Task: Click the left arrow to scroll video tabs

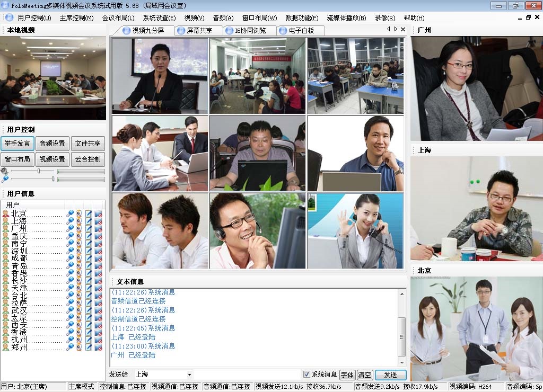Action: (x=389, y=30)
